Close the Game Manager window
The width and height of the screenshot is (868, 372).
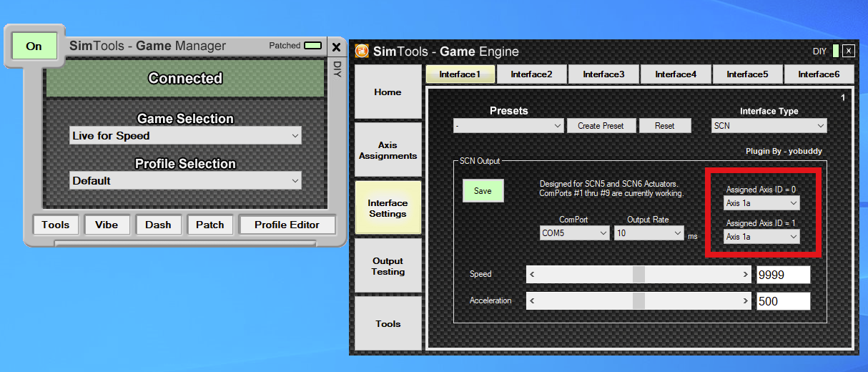pos(336,47)
